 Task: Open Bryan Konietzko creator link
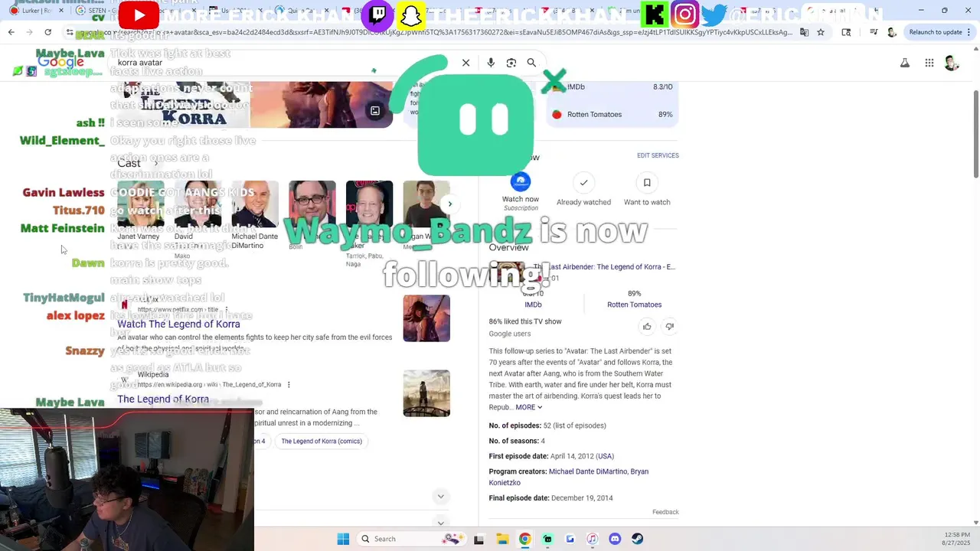569,477
